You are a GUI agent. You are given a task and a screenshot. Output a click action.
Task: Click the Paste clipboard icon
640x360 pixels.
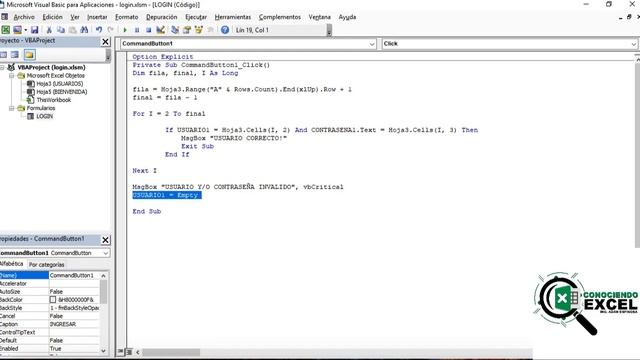[x=73, y=30]
